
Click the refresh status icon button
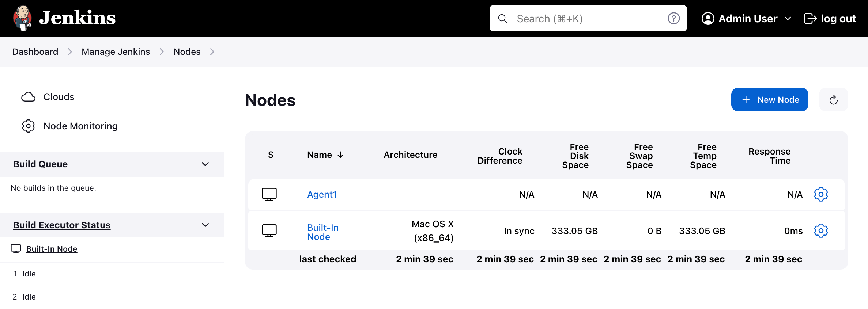pos(833,100)
